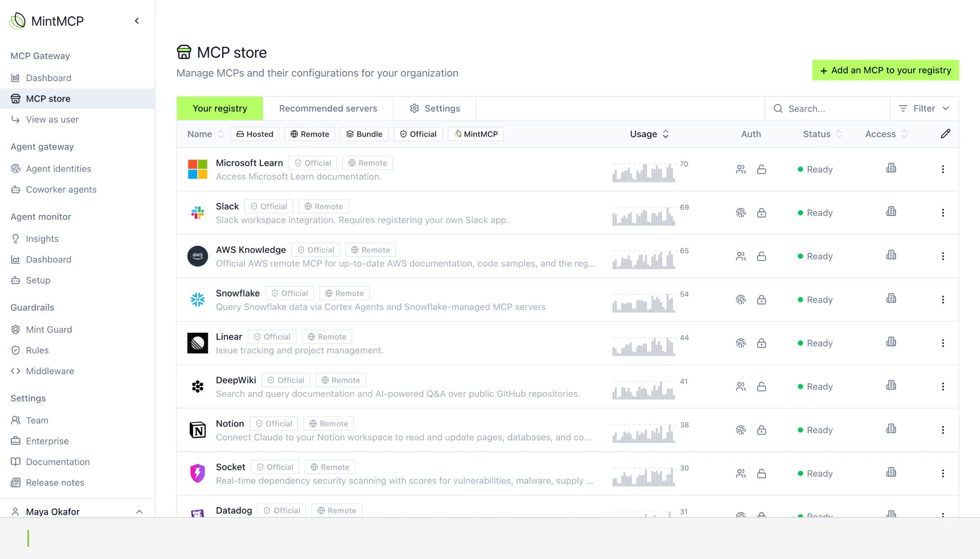
Task: Toggle the Official filter chip in header
Action: [418, 134]
